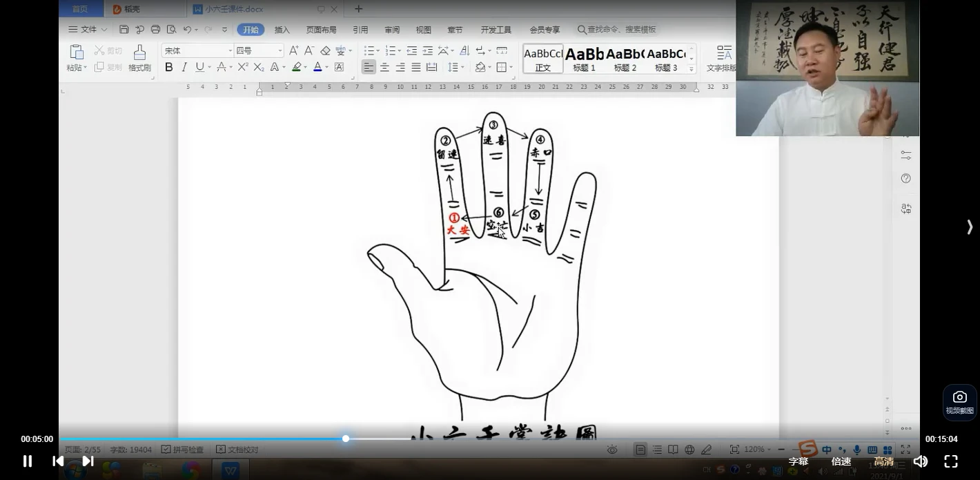This screenshot has width=980, height=480.
Task: Toggle superscript X² formatting
Action: click(x=243, y=67)
